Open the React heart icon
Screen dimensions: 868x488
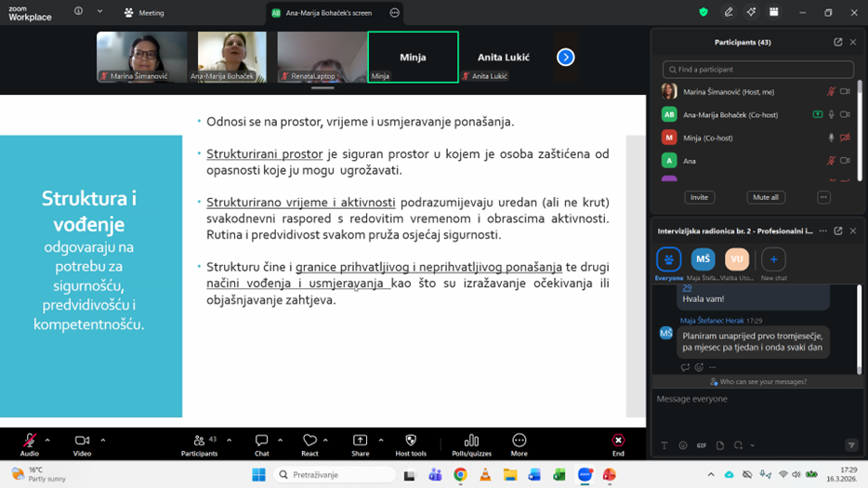[309, 442]
